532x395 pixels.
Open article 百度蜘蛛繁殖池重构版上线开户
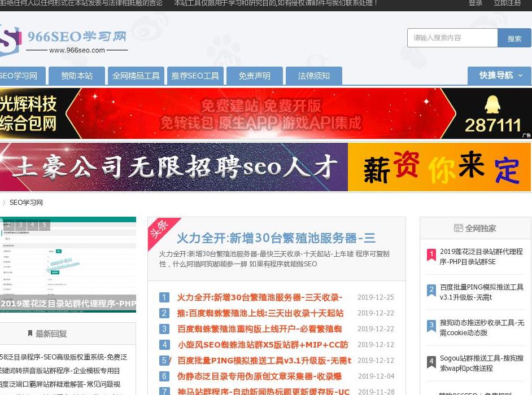click(x=260, y=329)
